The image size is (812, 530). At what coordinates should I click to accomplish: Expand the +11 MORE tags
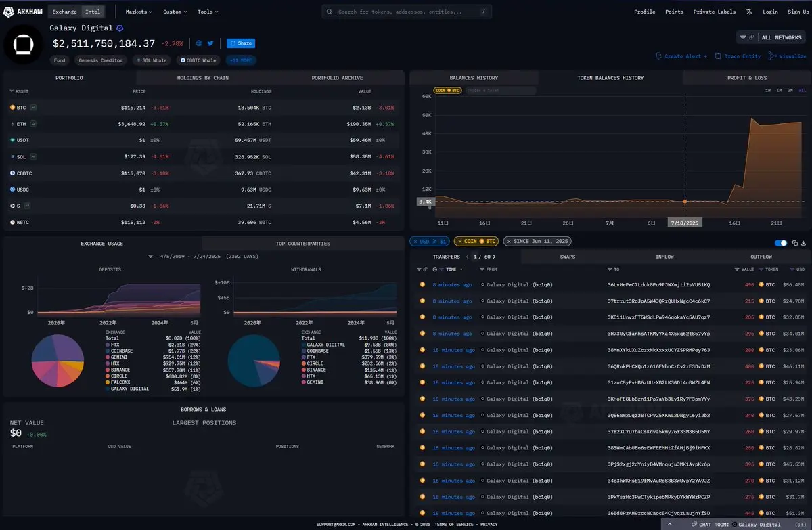tap(240, 60)
